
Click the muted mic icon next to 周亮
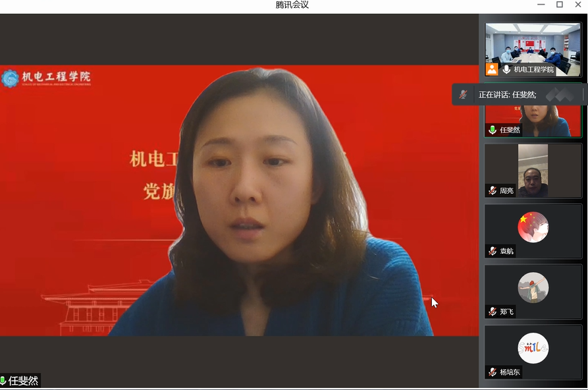tap(492, 190)
